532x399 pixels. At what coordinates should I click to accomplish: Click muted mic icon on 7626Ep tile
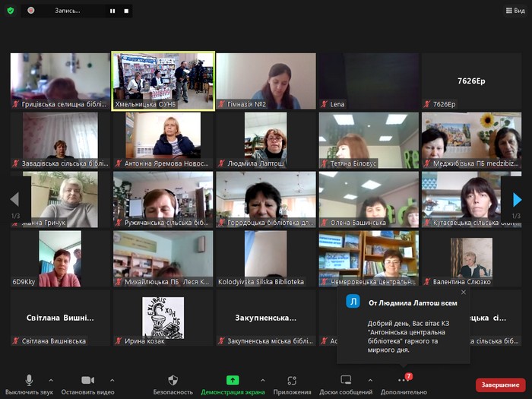point(427,104)
